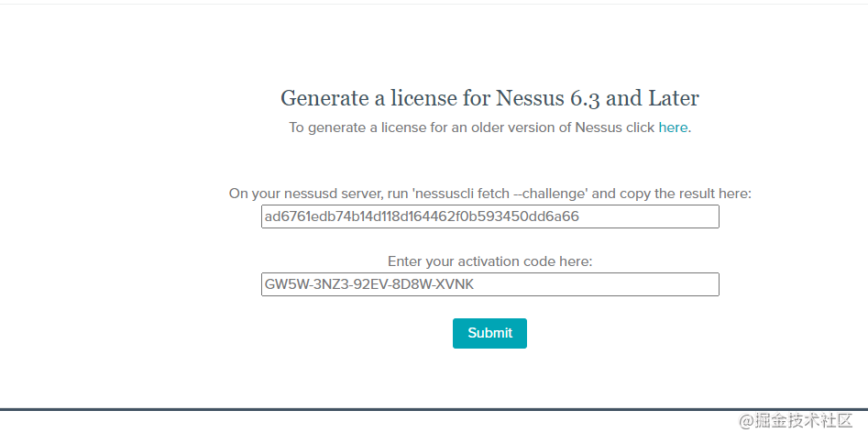Click the activation code text GW5W-3NZ3-92EV-8D8W-XVNK

[370, 284]
